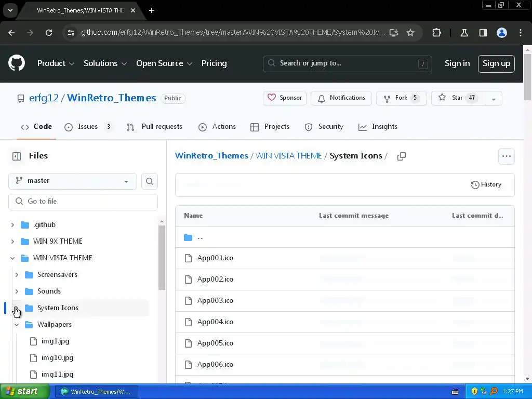Expand the Product menu
This screenshot has height=399, width=532.
coord(56,63)
